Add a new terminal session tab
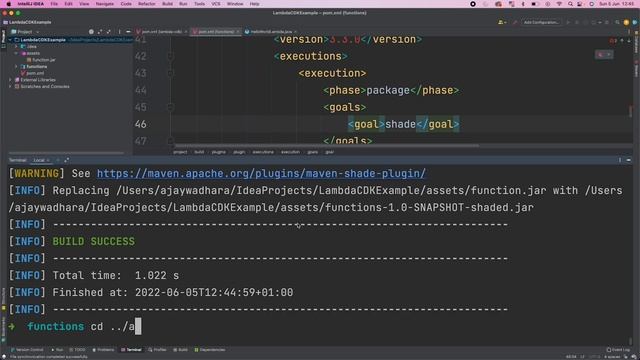This screenshot has width=640, height=360. pyautogui.click(x=58, y=160)
